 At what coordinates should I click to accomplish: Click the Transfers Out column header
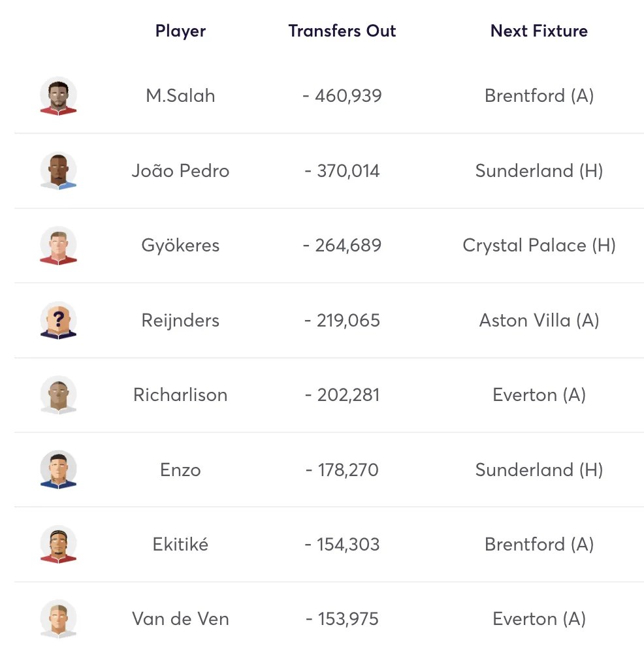click(342, 31)
